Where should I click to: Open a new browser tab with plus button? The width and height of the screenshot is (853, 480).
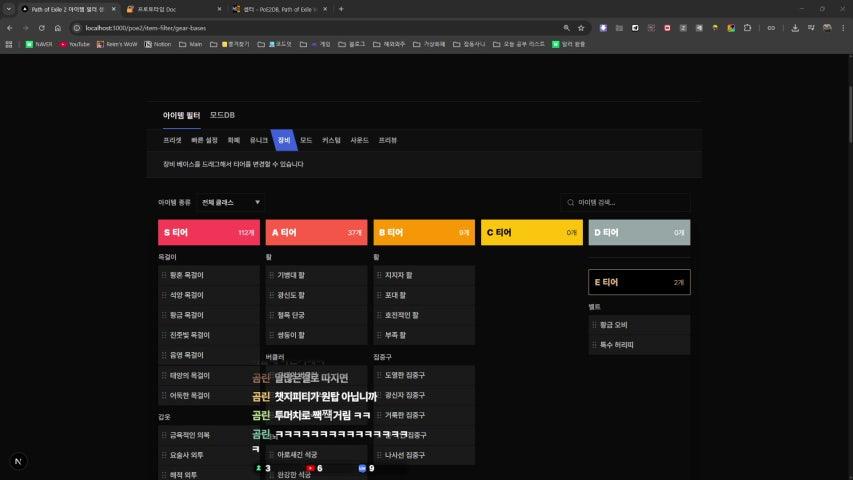point(341,9)
